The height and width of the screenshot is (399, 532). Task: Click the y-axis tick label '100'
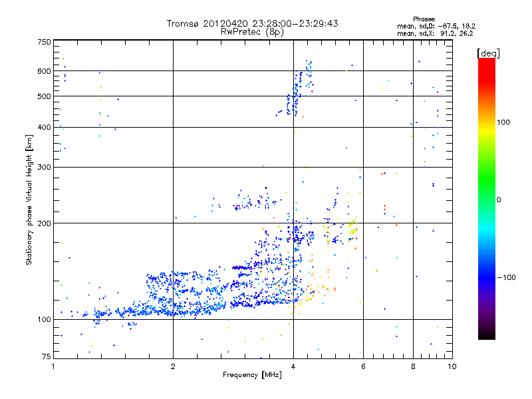[44, 320]
